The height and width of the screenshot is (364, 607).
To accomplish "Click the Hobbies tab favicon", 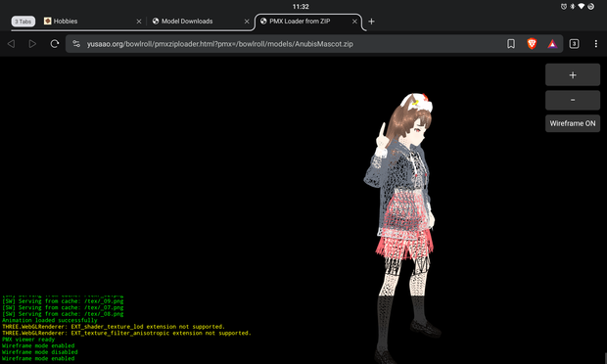I will click(48, 21).
